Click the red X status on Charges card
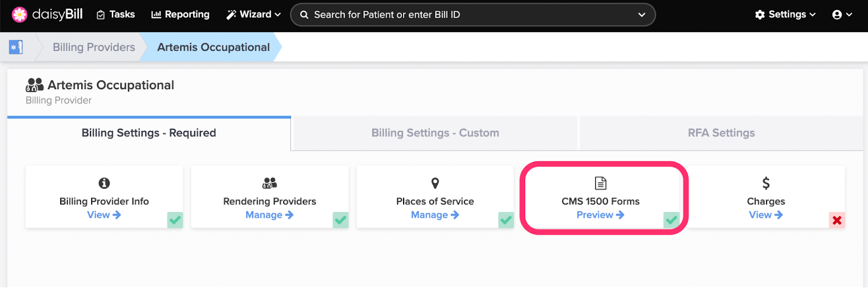The height and width of the screenshot is (288, 868). [x=837, y=220]
